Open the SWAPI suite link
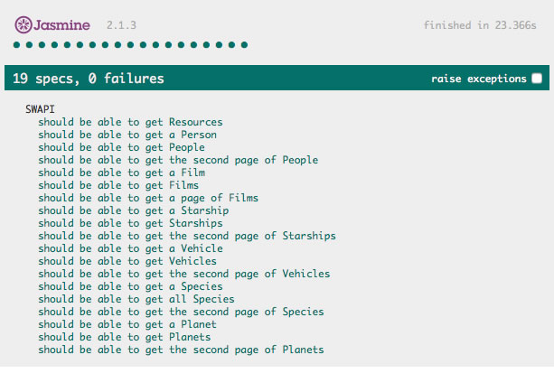Viewport: 554px width, 392px height. pyautogui.click(x=40, y=109)
